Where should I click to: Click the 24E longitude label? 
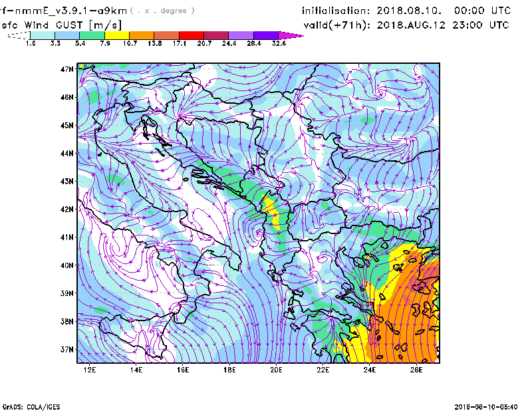tap(370, 370)
